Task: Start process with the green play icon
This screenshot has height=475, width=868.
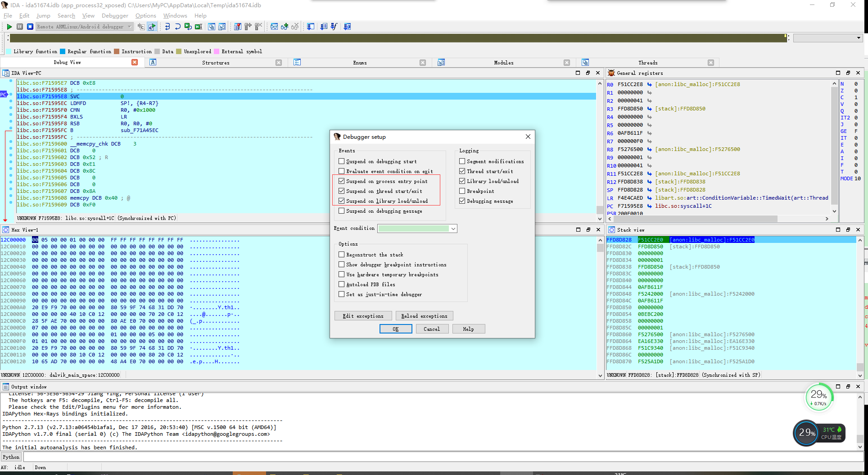Action: (x=9, y=27)
